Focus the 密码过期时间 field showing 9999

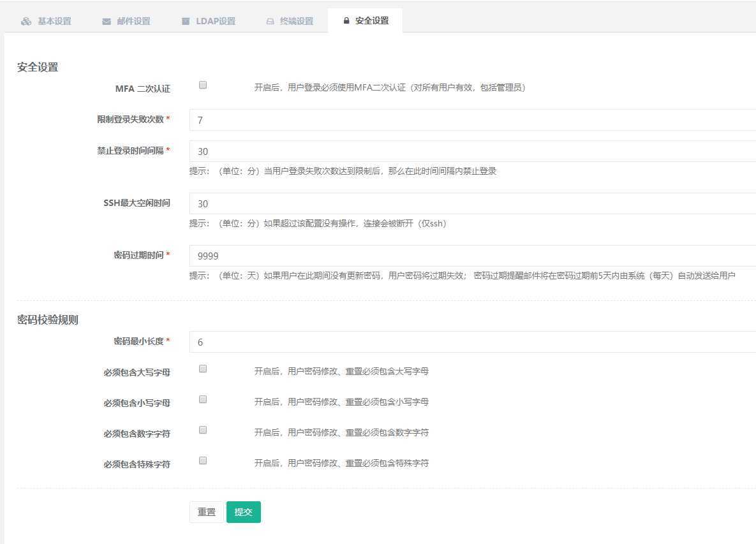pos(473,256)
